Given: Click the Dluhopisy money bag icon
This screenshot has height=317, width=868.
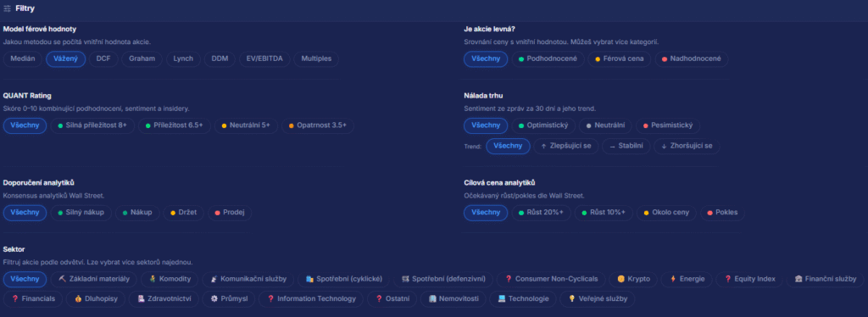Looking at the screenshot, I should pos(78,299).
